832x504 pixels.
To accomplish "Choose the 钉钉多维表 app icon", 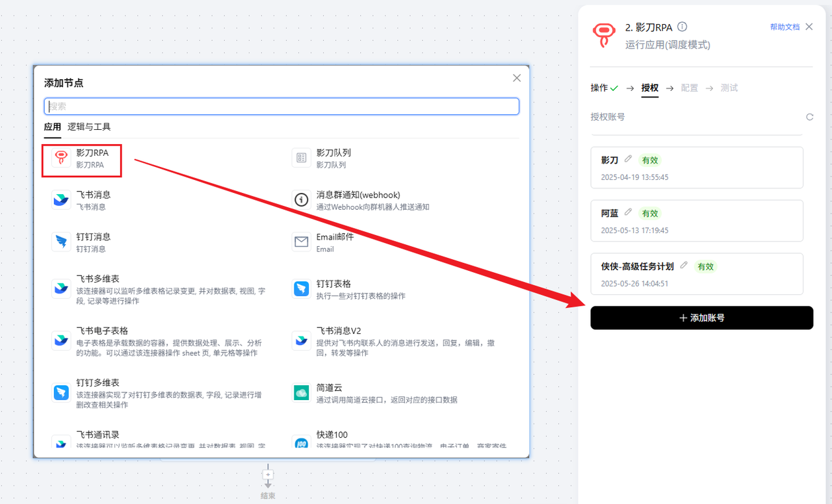I will point(62,392).
